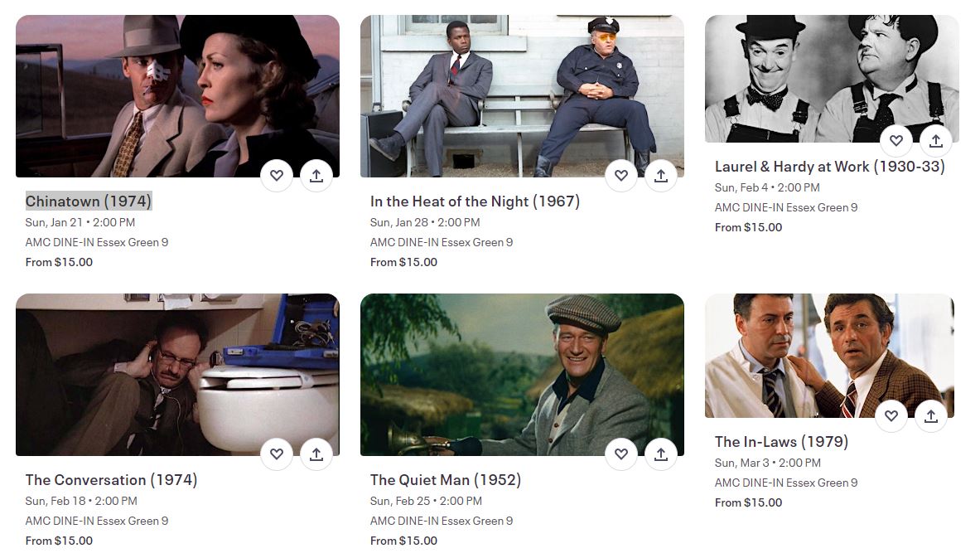Like The Conversation (1974) event
Image resolution: width=980 pixels, height=558 pixels.
277,454
